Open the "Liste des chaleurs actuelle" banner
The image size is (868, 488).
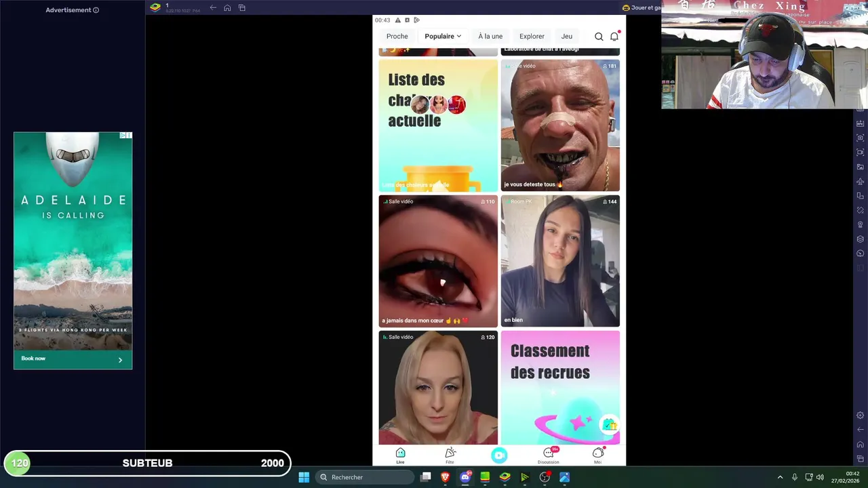click(438, 125)
